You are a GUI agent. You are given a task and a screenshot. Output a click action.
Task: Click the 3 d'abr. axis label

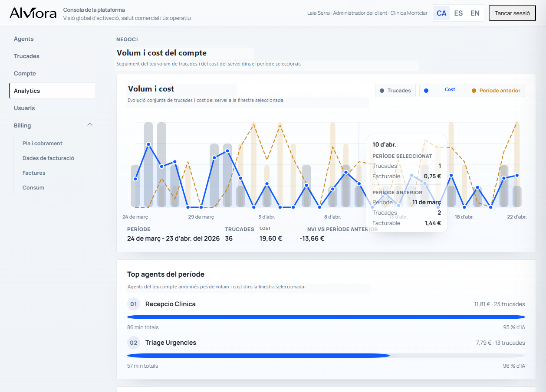tap(266, 217)
